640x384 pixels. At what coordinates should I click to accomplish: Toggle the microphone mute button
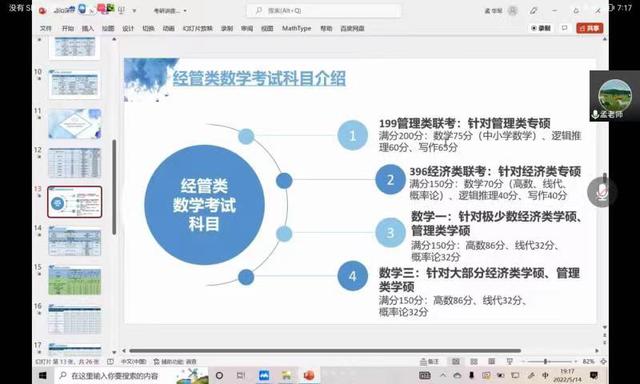point(601,192)
